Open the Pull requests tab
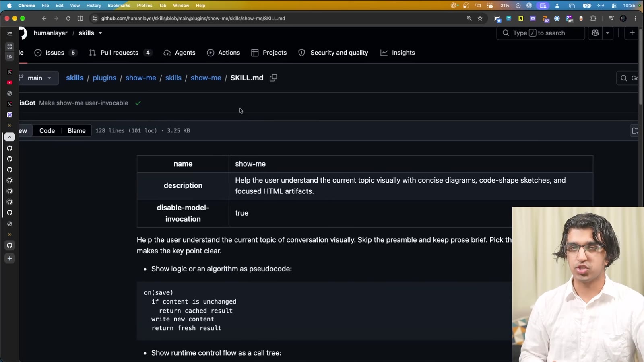 tap(120, 53)
